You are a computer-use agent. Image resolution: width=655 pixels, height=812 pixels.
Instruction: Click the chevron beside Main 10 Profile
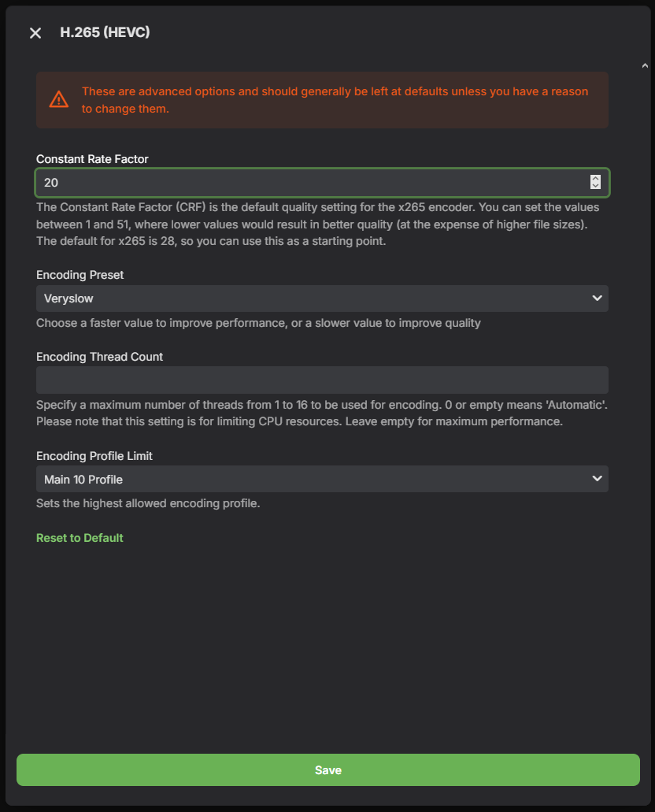(x=597, y=479)
